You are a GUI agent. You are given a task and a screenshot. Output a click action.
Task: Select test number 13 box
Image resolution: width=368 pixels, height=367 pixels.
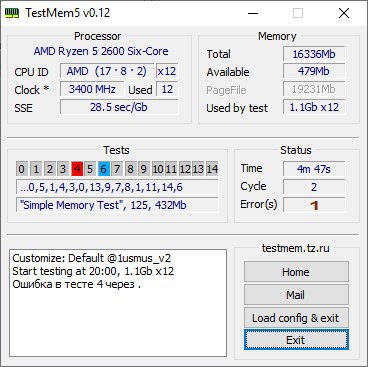click(198, 169)
